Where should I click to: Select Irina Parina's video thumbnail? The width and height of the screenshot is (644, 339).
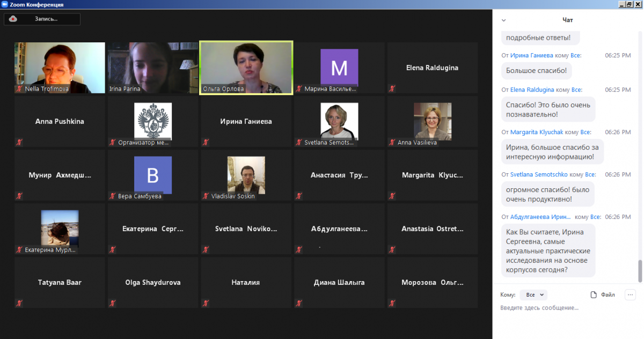pos(153,68)
